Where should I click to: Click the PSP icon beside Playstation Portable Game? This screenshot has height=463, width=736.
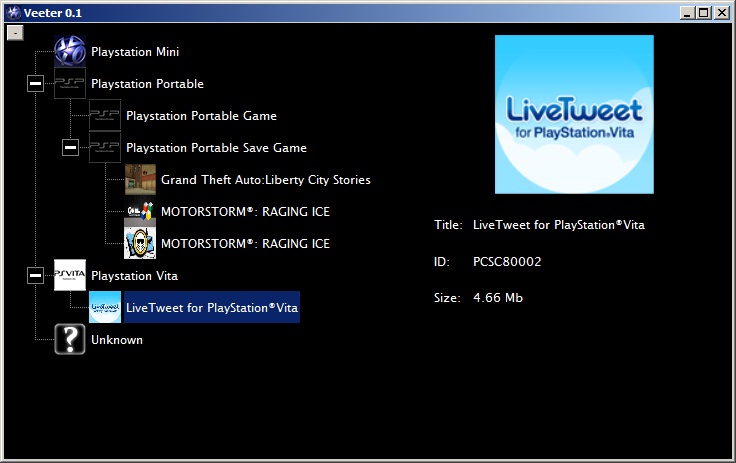pyautogui.click(x=105, y=115)
